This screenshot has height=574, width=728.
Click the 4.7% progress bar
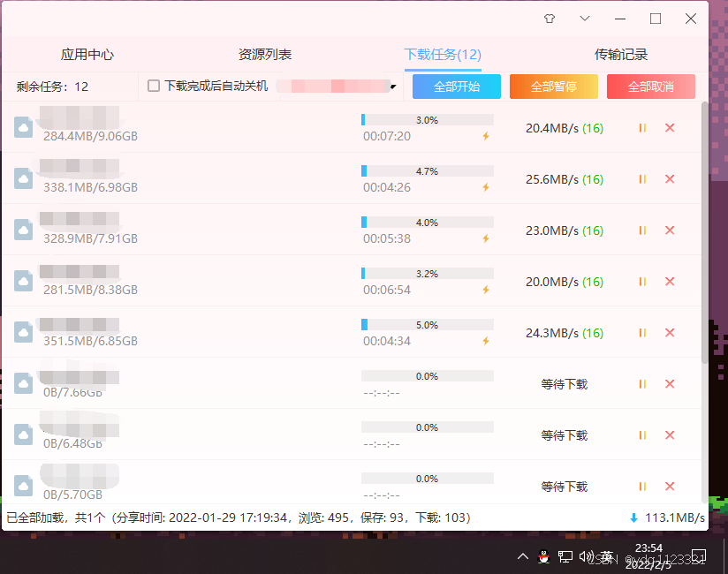click(427, 171)
